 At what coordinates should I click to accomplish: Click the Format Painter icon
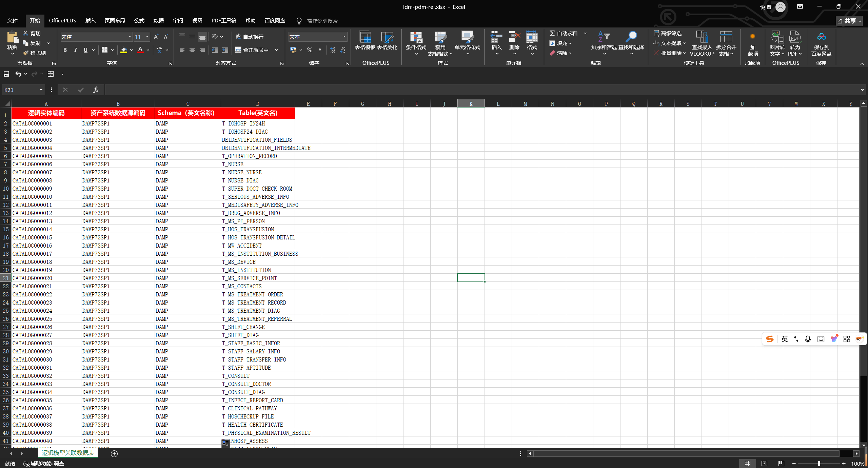[x=26, y=53]
